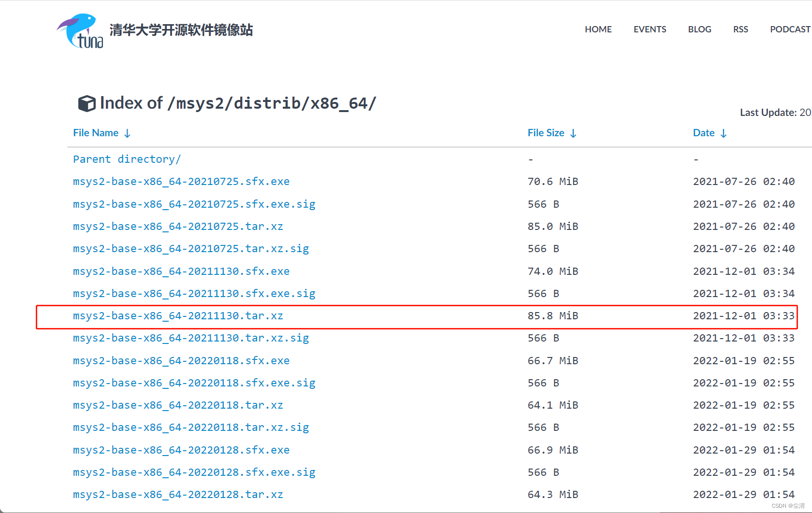
Task: Sort by the File Name column header
Action: (x=96, y=133)
